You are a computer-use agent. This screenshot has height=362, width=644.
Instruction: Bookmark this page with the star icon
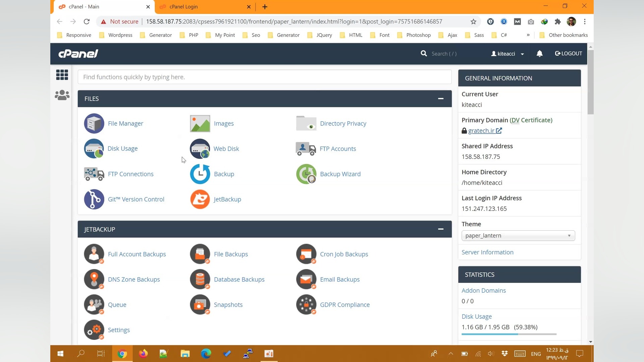473,21
